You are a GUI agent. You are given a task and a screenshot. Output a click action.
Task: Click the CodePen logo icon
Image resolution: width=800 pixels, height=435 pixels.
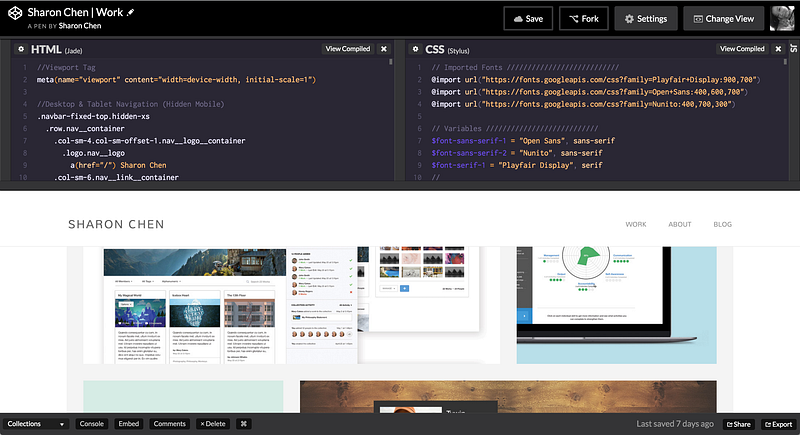coord(15,13)
